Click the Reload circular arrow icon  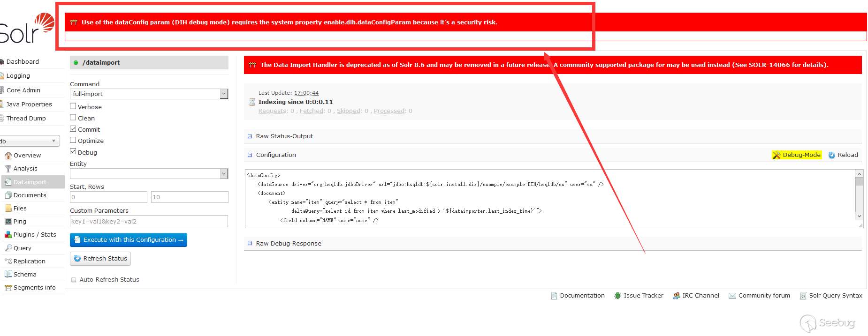832,155
